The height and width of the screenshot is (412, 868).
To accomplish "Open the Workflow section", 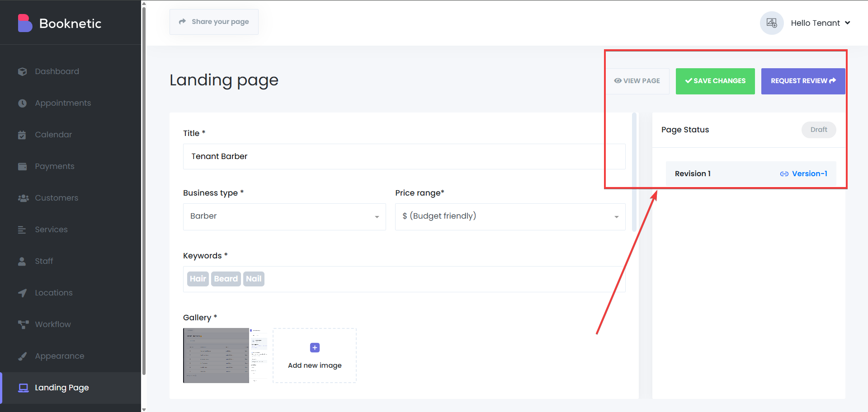I will (71, 324).
